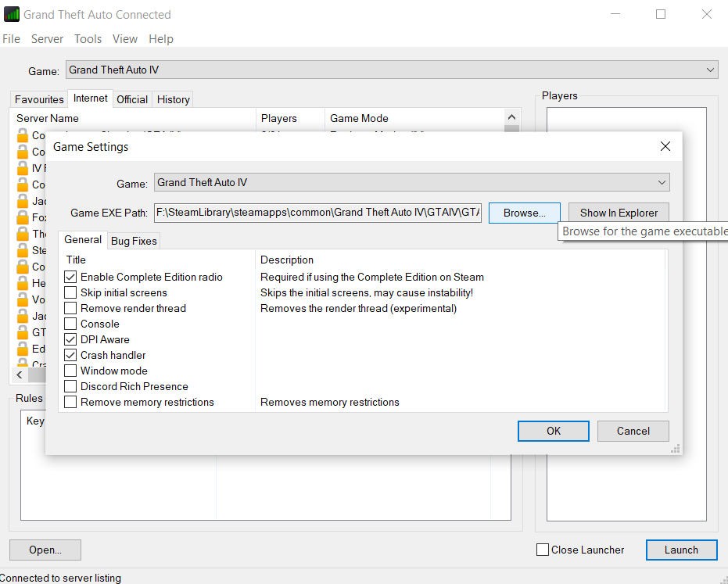Click server list scroll-up arrow

511,117
